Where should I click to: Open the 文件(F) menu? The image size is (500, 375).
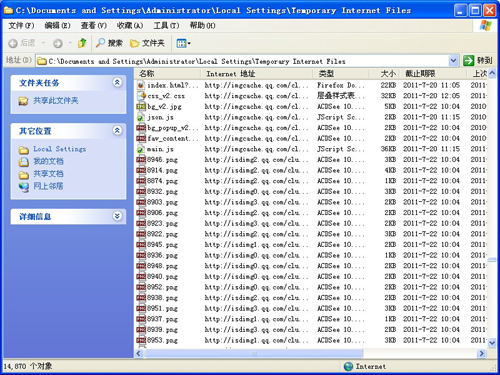point(21,26)
